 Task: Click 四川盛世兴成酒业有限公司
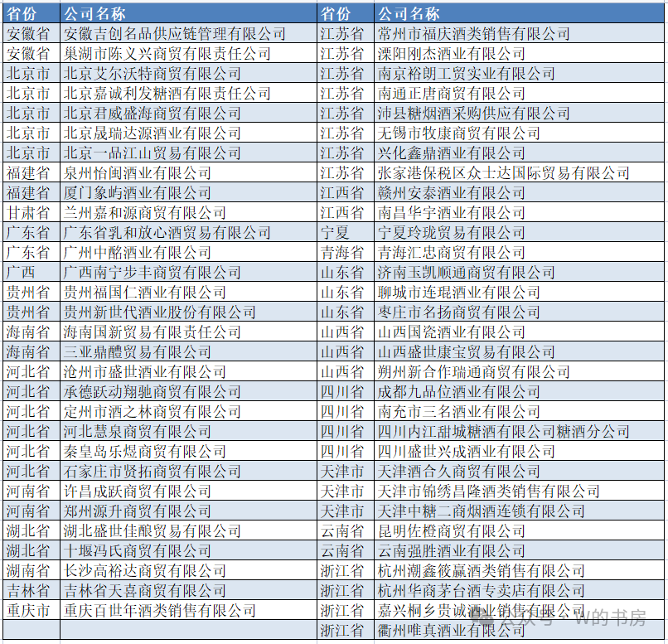520,451
